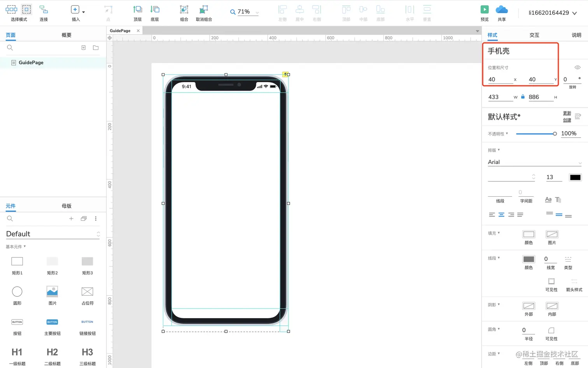The height and width of the screenshot is (368, 588).
Task: Open the widget library options menu
Action: pos(96,218)
